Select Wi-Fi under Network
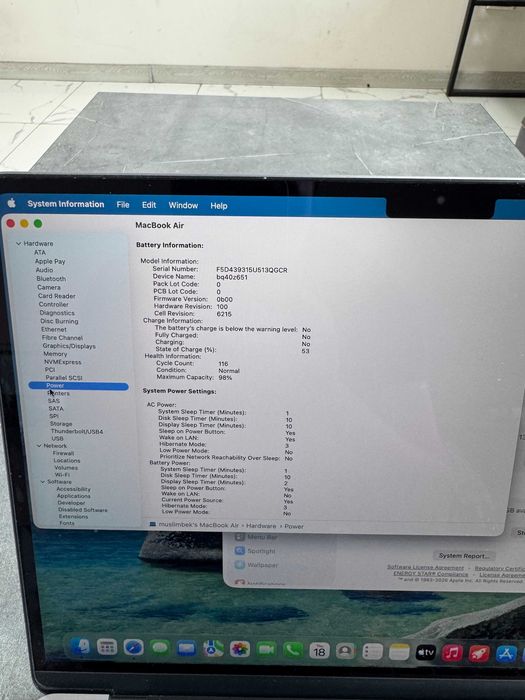 62,475
